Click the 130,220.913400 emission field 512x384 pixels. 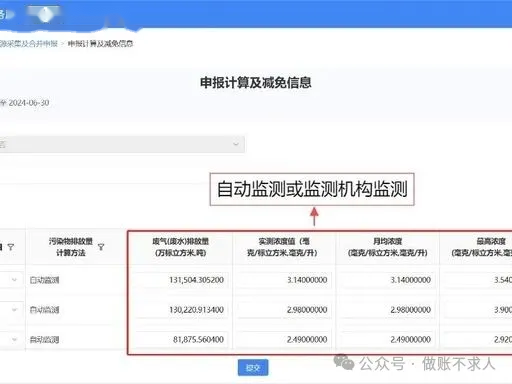click(182, 310)
